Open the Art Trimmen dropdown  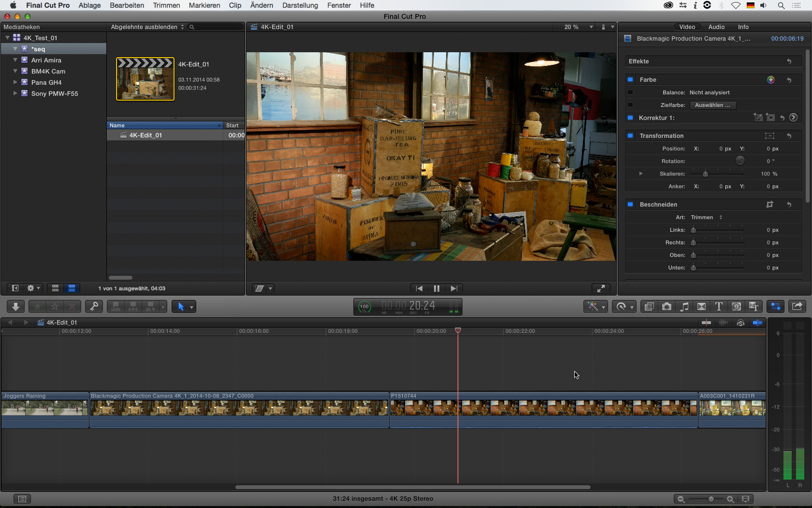[x=706, y=217]
